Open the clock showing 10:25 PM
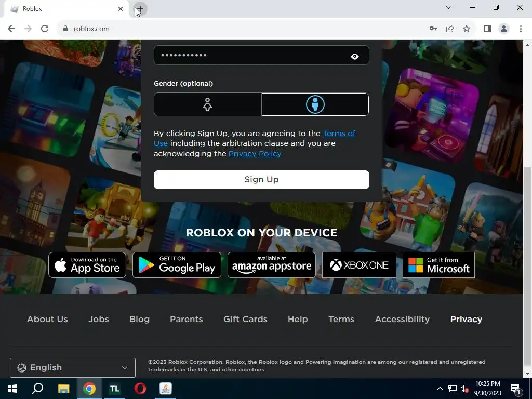 (x=487, y=389)
